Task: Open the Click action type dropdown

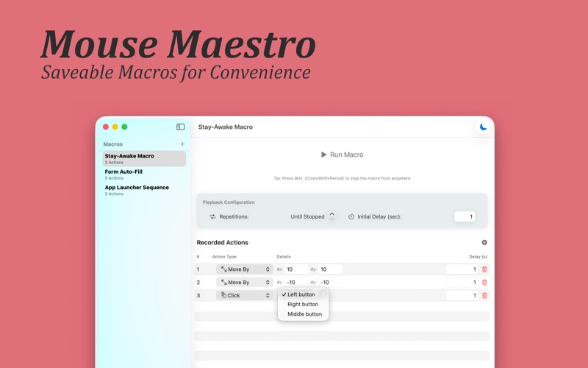Action: [245, 296]
